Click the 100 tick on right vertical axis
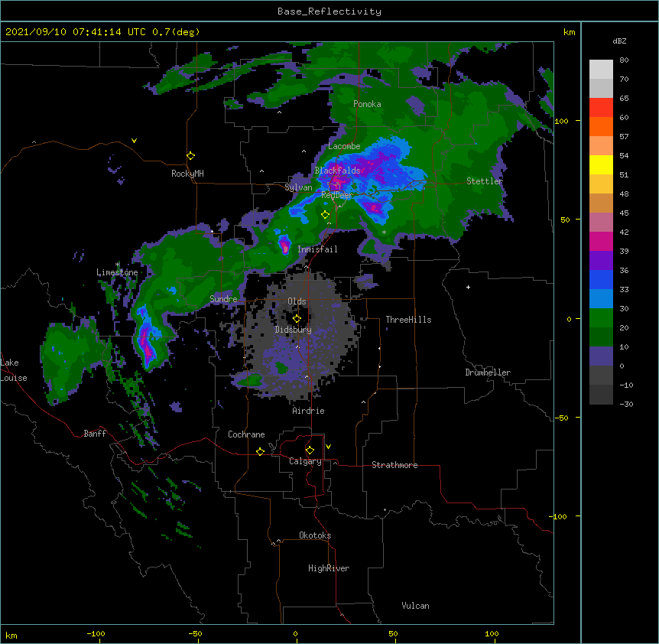This screenshot has width=659, height=644. click(561, 121)
